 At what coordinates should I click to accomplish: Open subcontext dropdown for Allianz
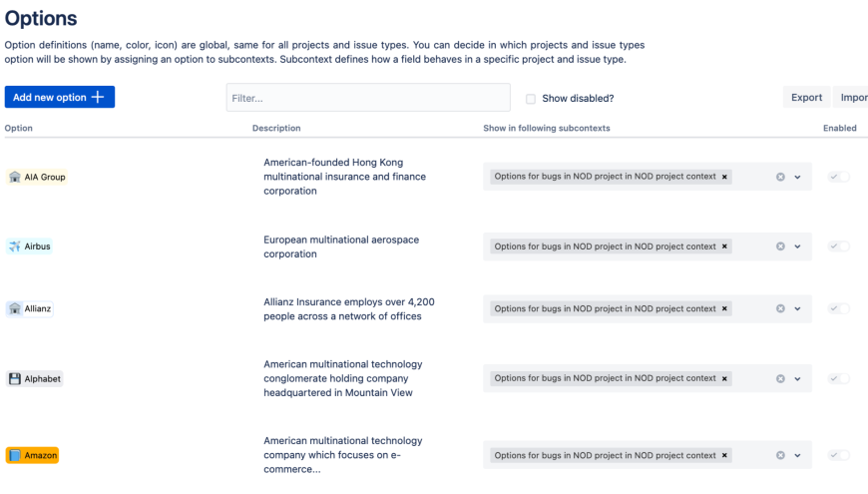pyautogui.click(x=798, y=308)
